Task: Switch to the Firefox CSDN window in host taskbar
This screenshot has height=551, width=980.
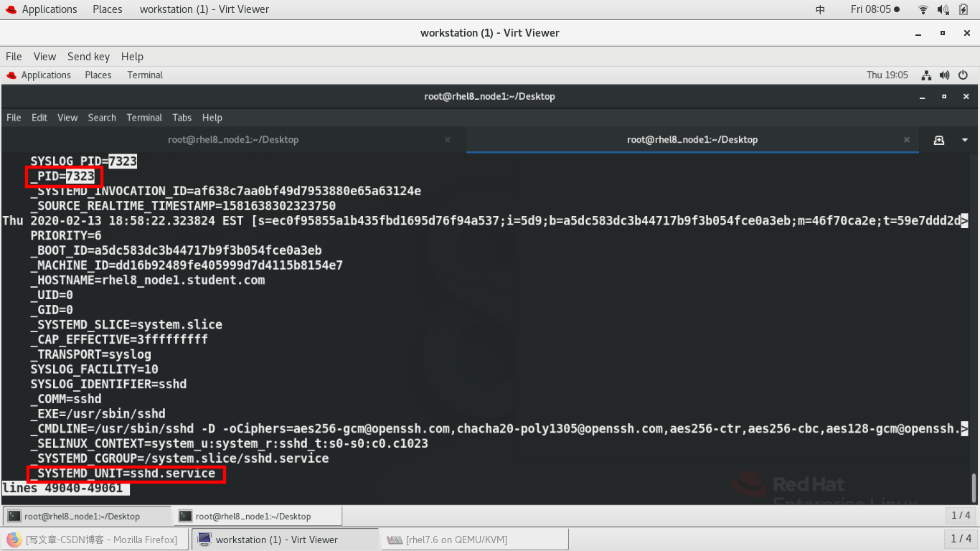Action: 97,540
